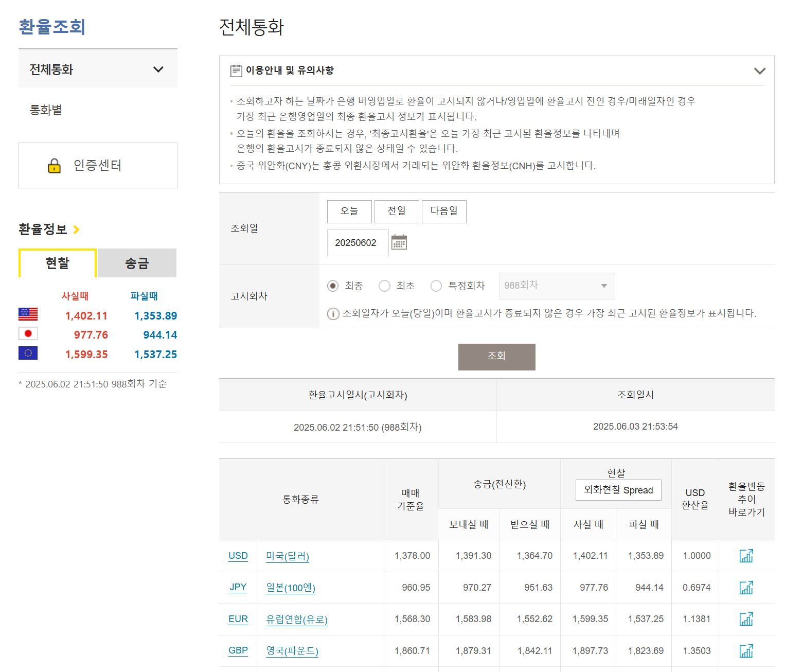
Task: Open the EUR trend chart icon
Action: point(746,619)
